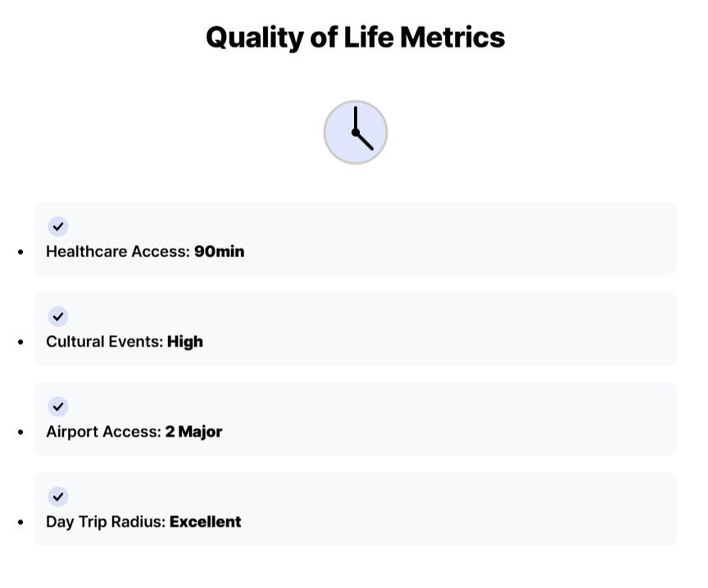Click the Airport Access label
This screenshot has height=588, width=708.
pos(103,432)
